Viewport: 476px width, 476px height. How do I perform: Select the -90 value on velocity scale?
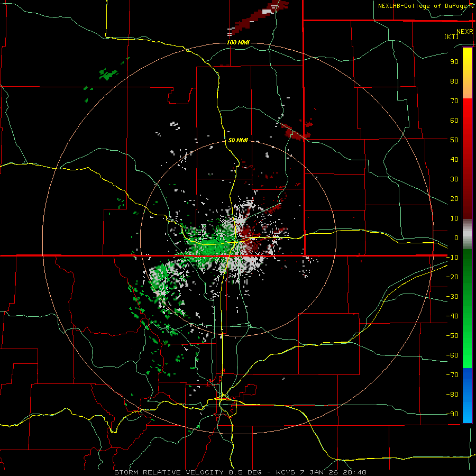tap(452, 414)
